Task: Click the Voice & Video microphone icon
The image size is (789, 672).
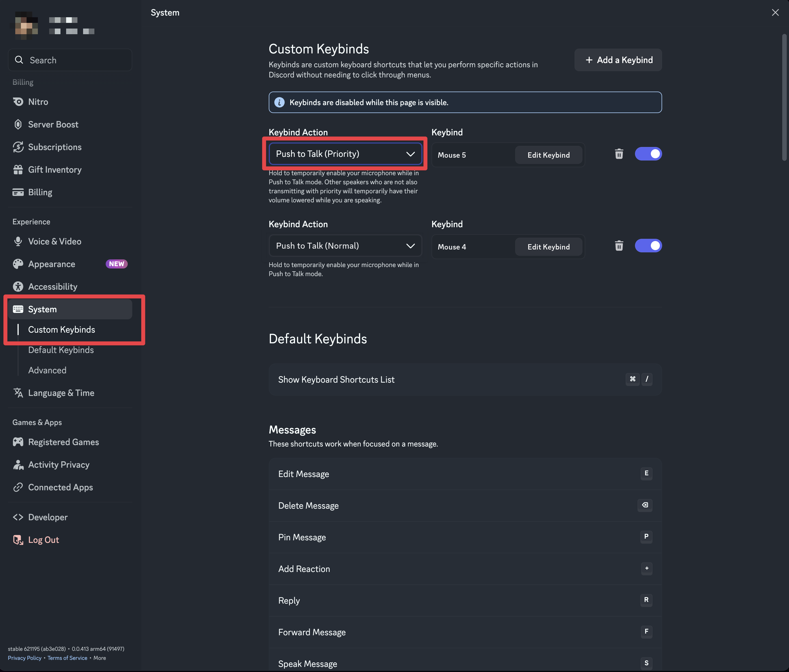Action: (18, 241)
